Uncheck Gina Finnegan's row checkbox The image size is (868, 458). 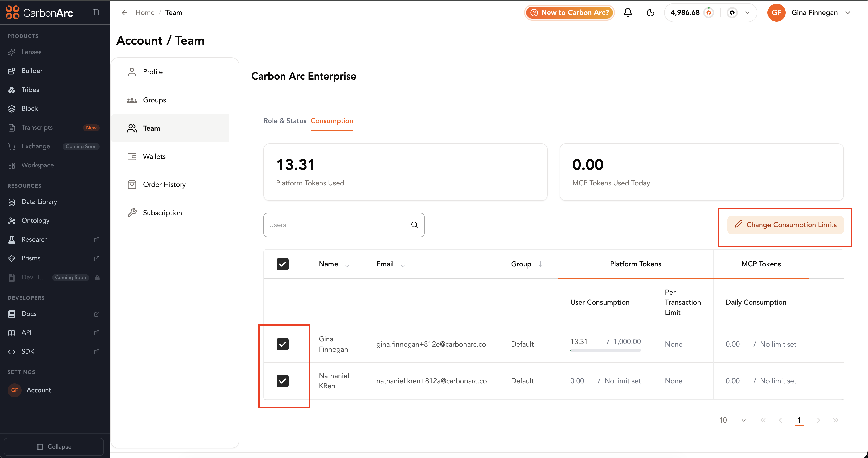click(x=282, y=344)
